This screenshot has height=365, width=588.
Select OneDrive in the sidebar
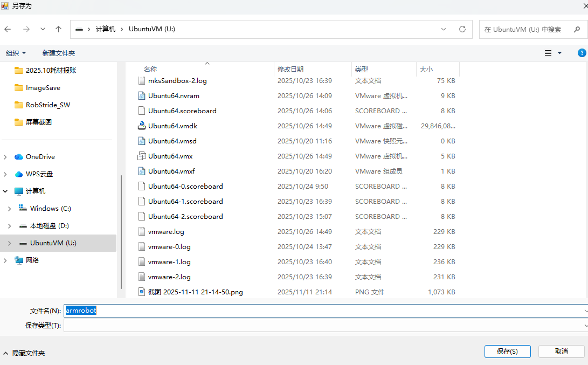pyautogui.click(x=40, y=157)
